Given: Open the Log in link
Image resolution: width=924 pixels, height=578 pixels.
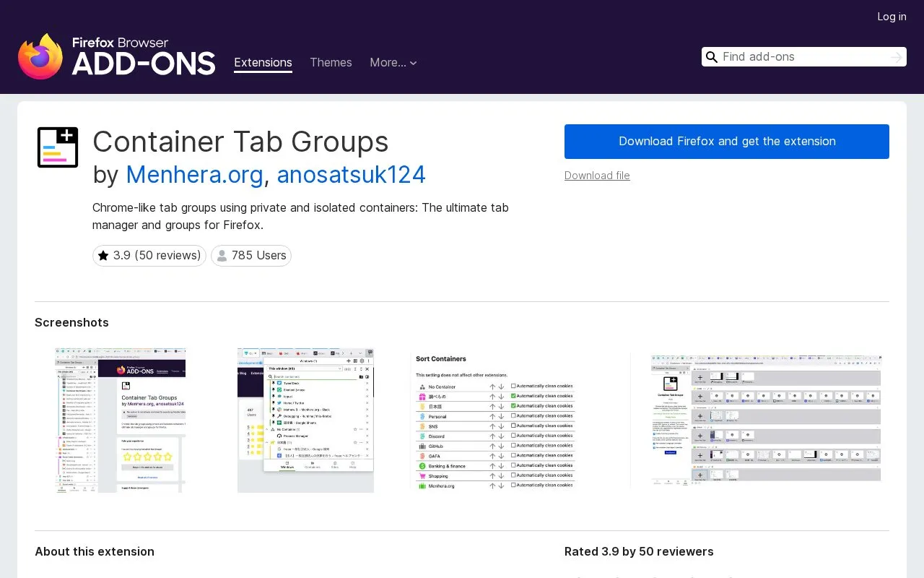Looking at the screenshot, I should 892,17.
